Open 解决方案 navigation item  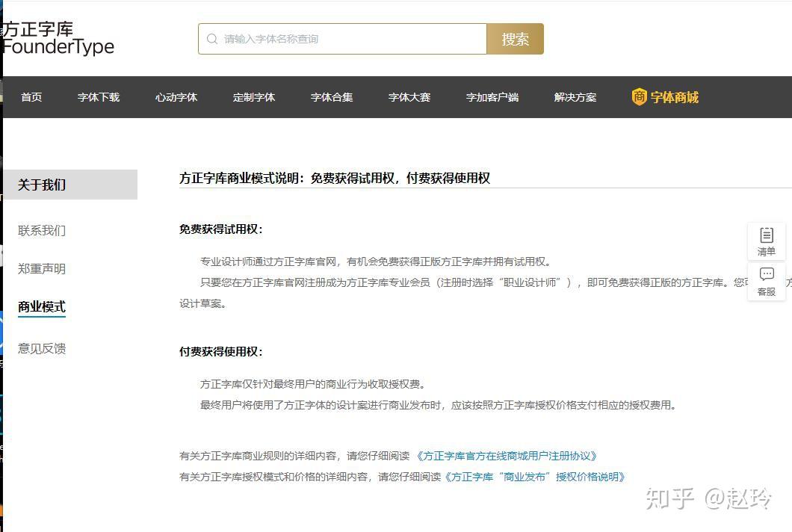click(x=575, y=97)
